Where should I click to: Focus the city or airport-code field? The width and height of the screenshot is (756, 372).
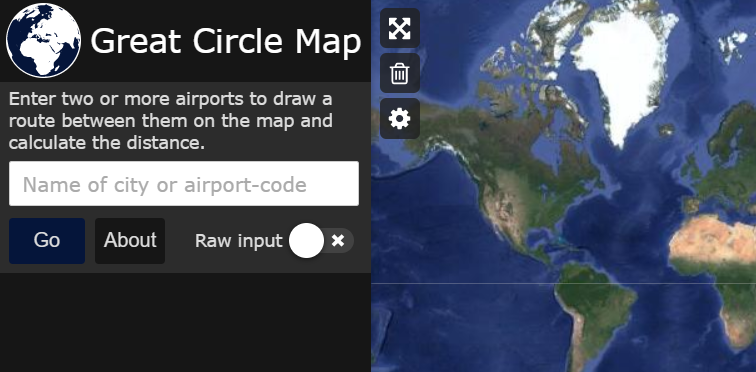[184, 184]
